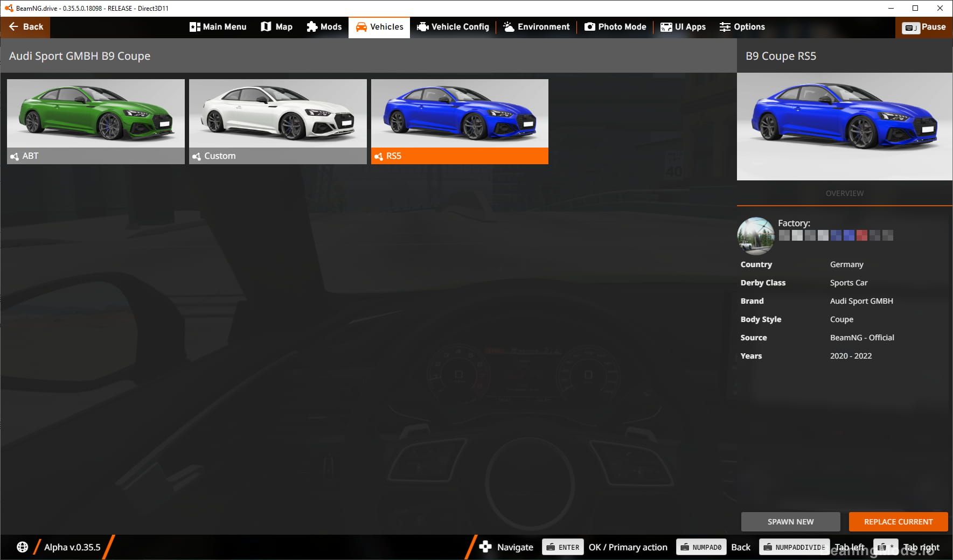
Task: Select the green ABT configuration thumbnail
Action: [x=96, y=122]
